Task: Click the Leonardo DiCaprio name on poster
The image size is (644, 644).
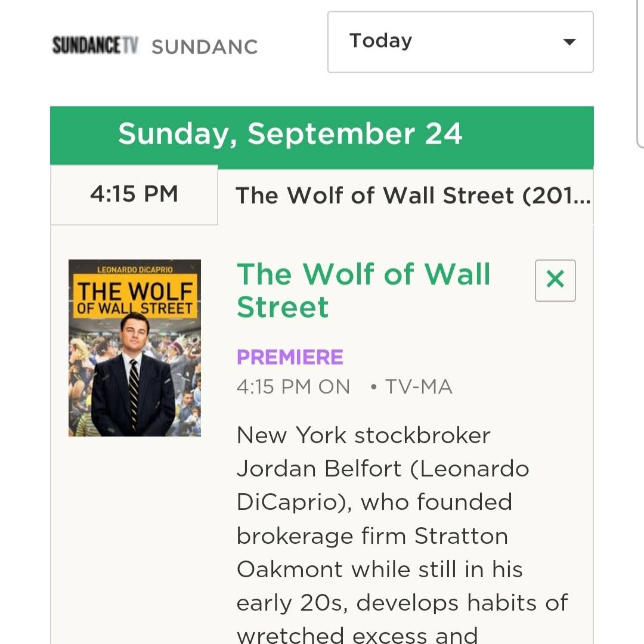Action: tap(135, 270)
